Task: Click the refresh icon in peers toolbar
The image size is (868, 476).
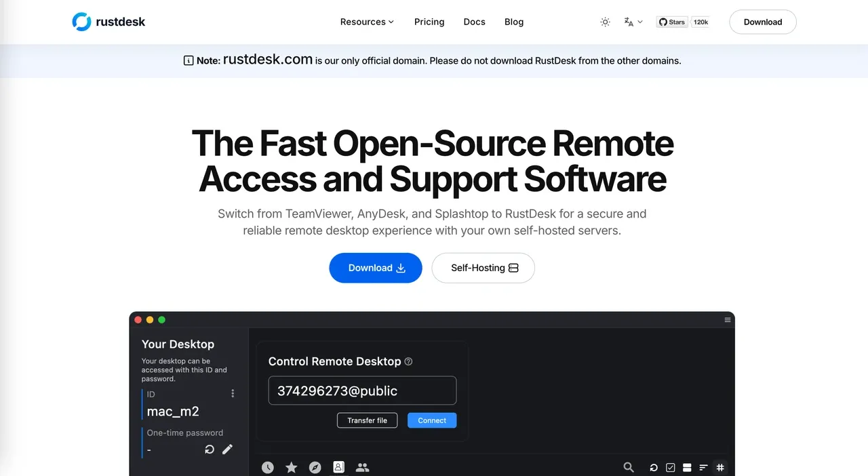Action: pos(654,467)
